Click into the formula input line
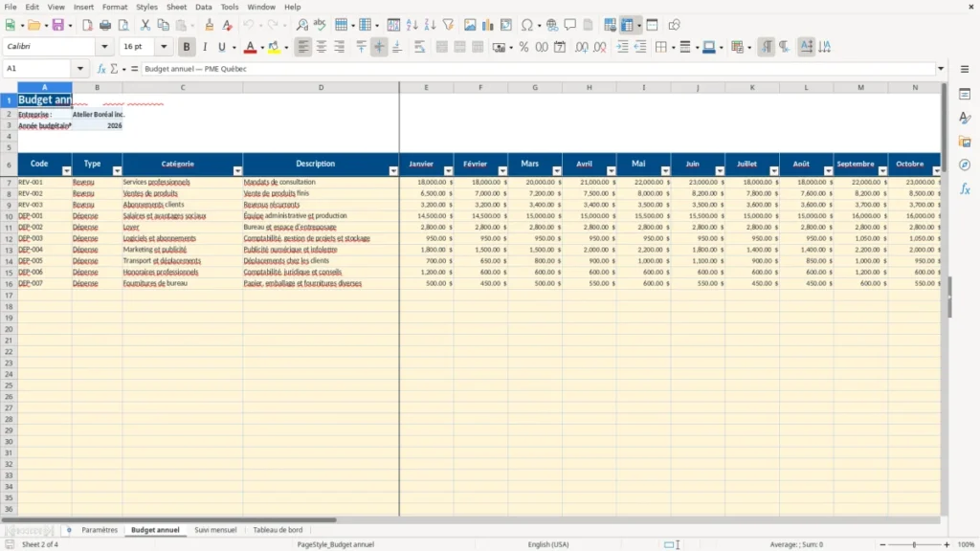Screen dimensions: 980x551 (x=538, y=69)
